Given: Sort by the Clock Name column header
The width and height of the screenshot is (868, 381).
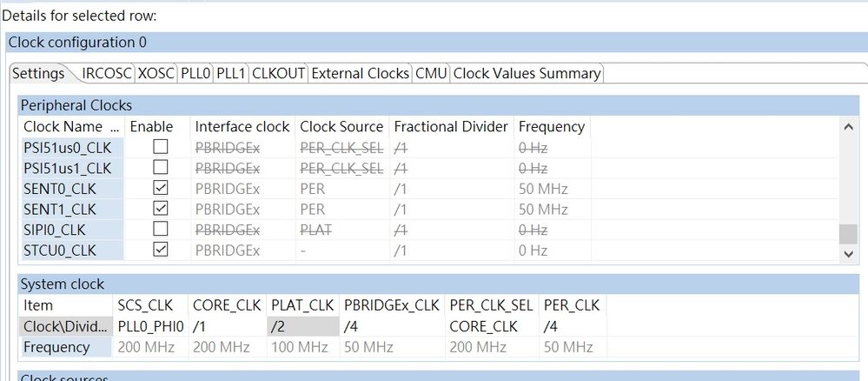Looking at the screenshot, I should (71, 127).
